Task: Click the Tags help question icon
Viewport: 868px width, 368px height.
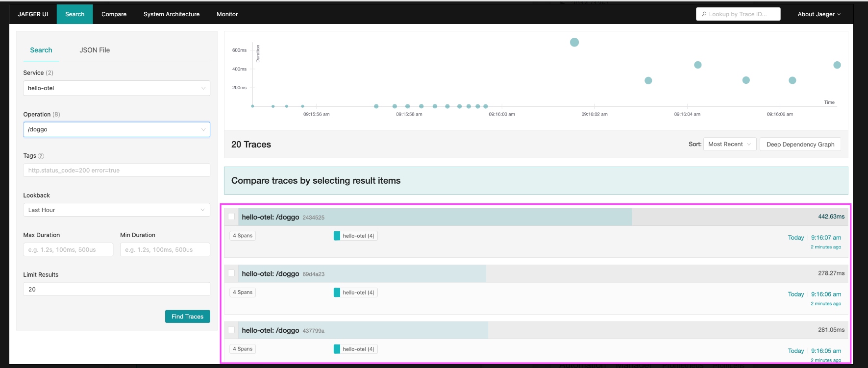Action: [x=41, y=156]
